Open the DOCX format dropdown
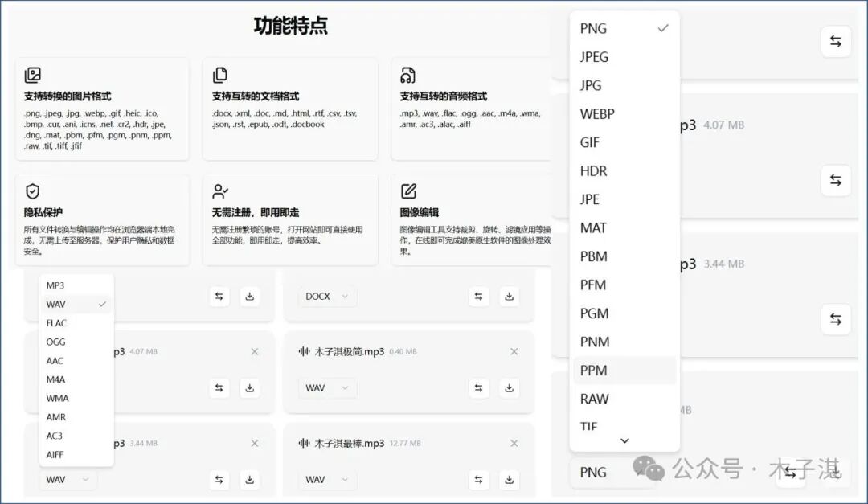 pyautogui.click(x=327, y=296)
